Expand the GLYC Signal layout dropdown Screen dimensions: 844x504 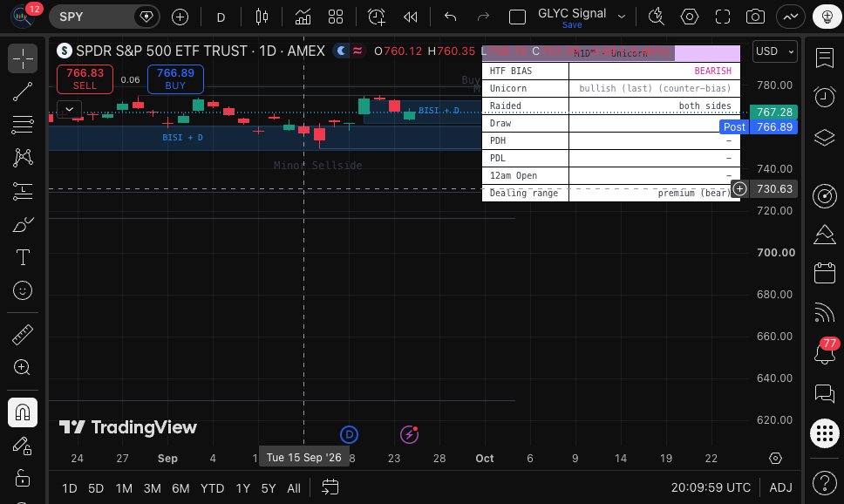(x=622, y=17)
